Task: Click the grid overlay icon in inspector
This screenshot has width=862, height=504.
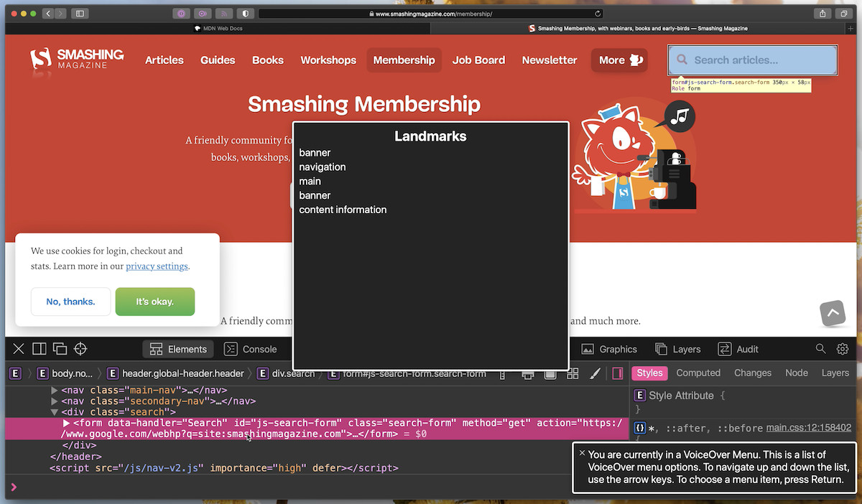Action: pos(573,373)
